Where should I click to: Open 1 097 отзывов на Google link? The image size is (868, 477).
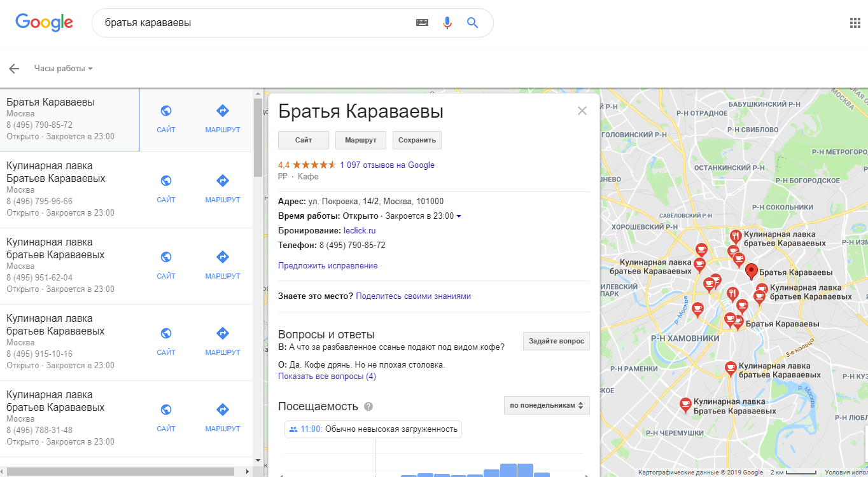click(387, 165)
